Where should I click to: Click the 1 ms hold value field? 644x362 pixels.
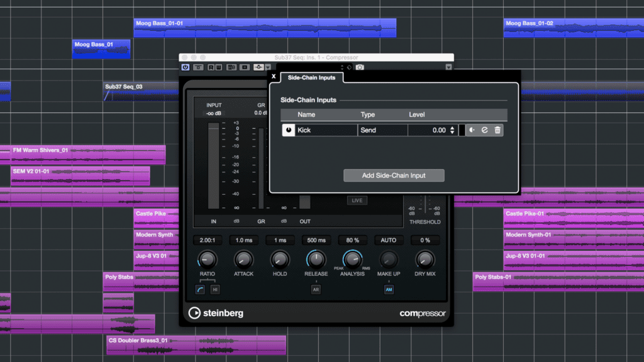pyautogui.click(x=280, y=240)
